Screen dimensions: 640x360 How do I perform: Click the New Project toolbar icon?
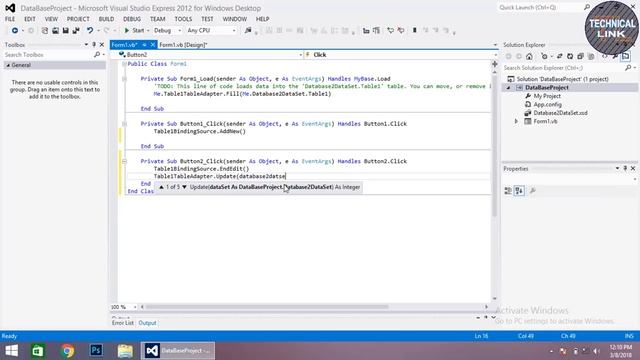(x=44, y=31)
